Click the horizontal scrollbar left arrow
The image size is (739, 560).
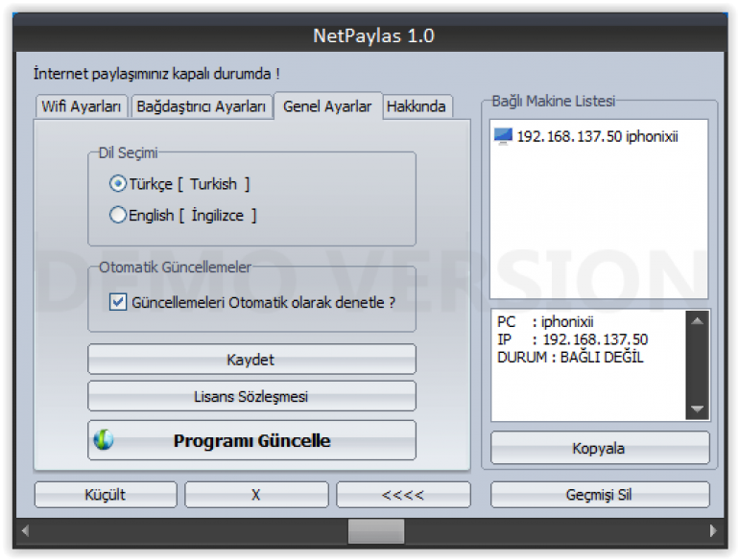point(26,531)
